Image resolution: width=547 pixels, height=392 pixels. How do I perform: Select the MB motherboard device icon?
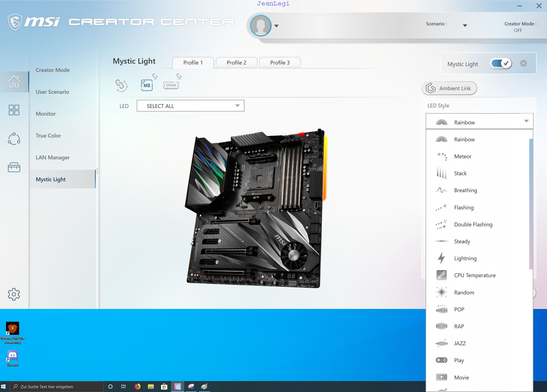(147, 85)
